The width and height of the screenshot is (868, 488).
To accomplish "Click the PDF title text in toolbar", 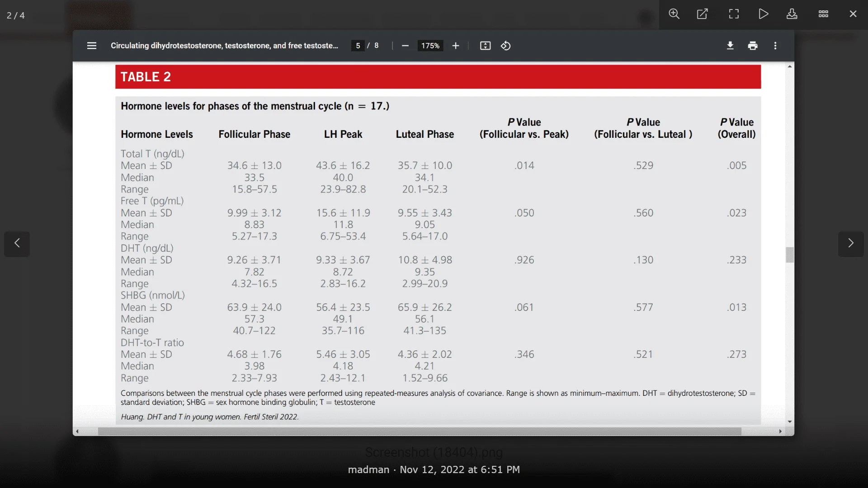I will pos(224,46).
